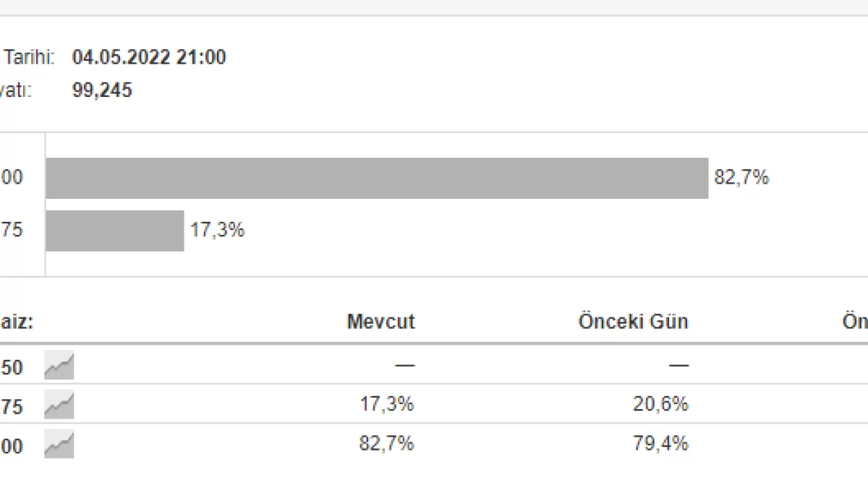Click the dash cell under Önceki Gün
868x488 pixels.
tap(678, 366)
